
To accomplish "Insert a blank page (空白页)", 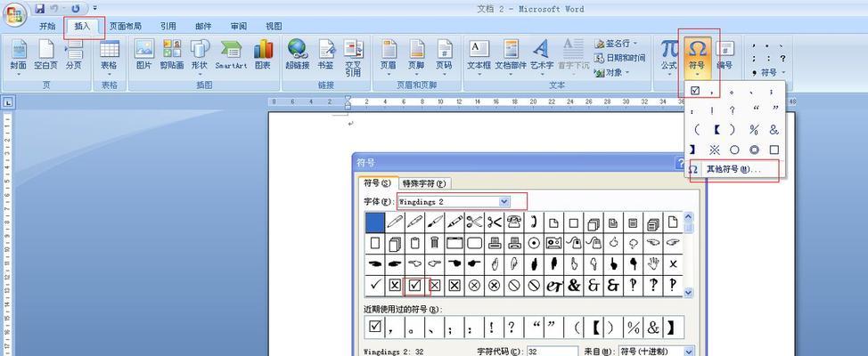I will 46,55.
